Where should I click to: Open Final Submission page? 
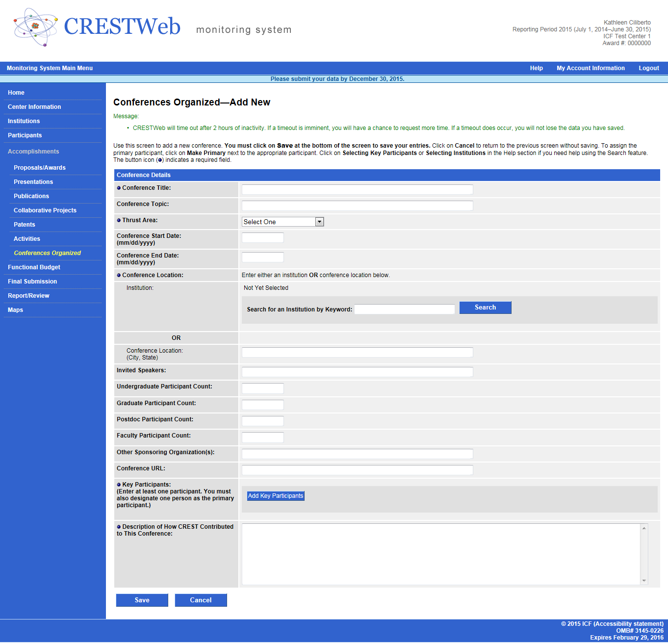pyautogui.click(x=32, y=282)
